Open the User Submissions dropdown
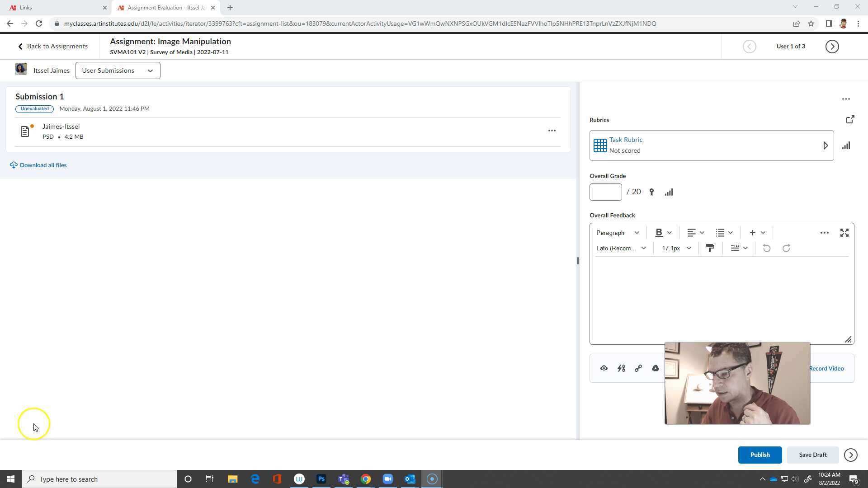The image size is (868, 488). (x=118, y=70)
